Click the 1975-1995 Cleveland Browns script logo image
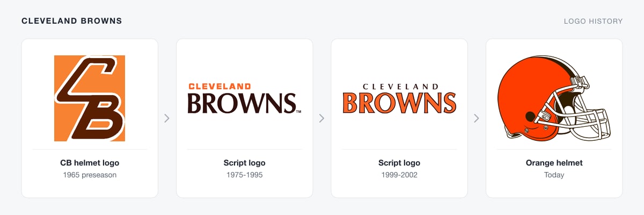 tap(244, 98)
